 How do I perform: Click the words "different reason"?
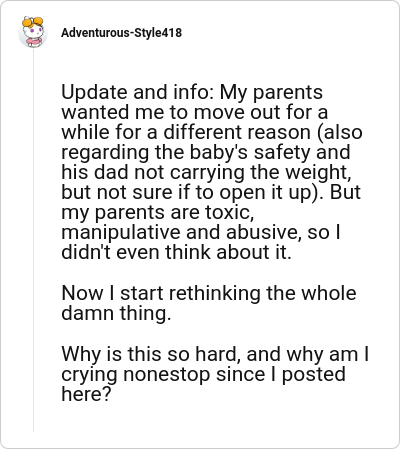[237, 132]
